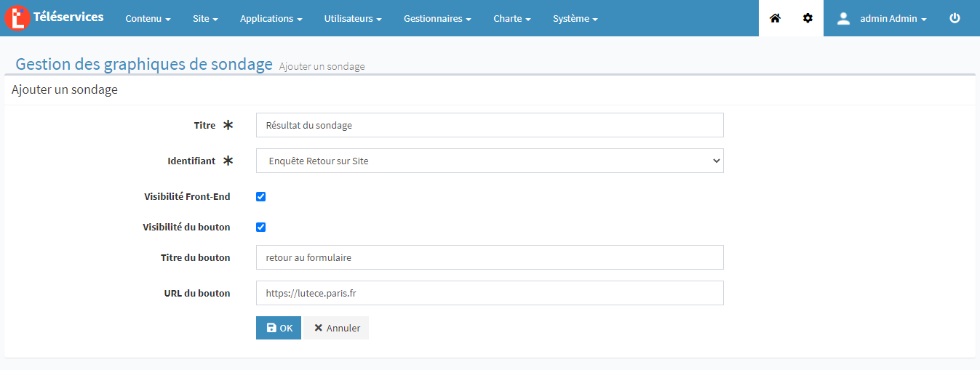Click the admin user avatar icon
The width and height of the screenshot is (980, 370).
click(843, 19)
